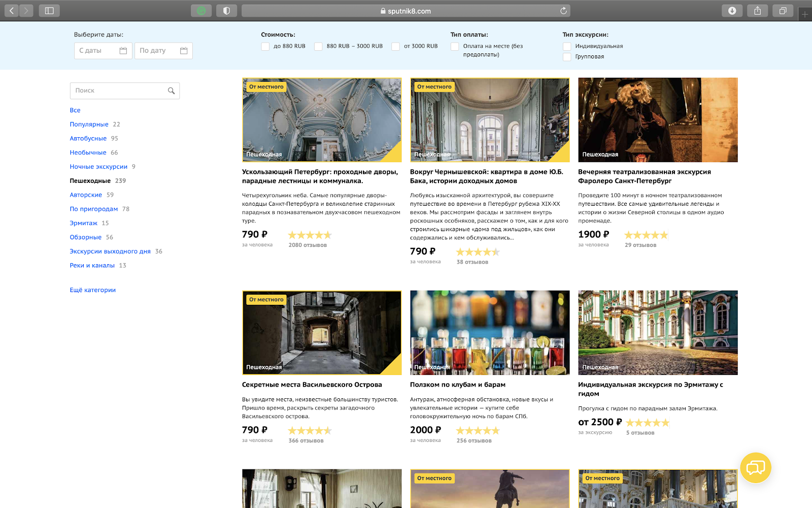Enable 'Оплата на месте' payment filter
The image size is (812, 508).
455,47
